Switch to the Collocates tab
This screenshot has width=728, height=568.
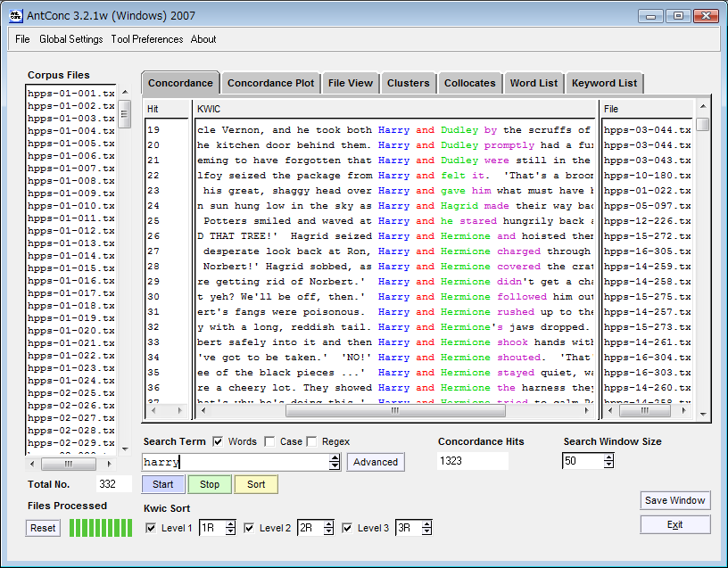(x=469, y=83)
